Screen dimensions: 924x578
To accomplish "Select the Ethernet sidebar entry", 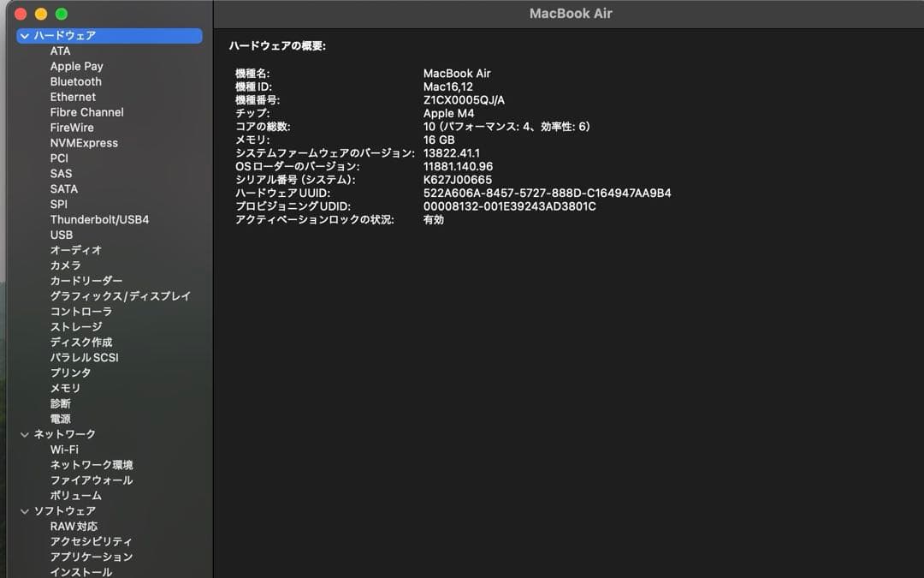I will point(72,97).
